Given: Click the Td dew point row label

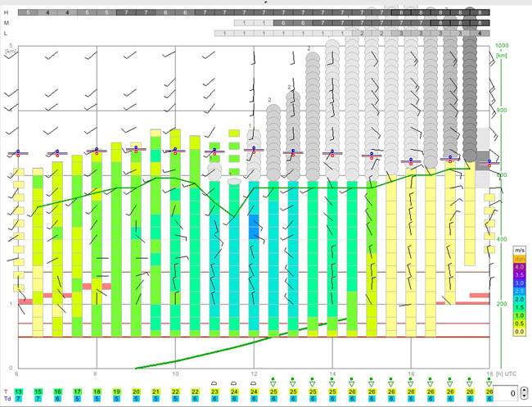Looking at the screenshot, I should pos(7,400).
